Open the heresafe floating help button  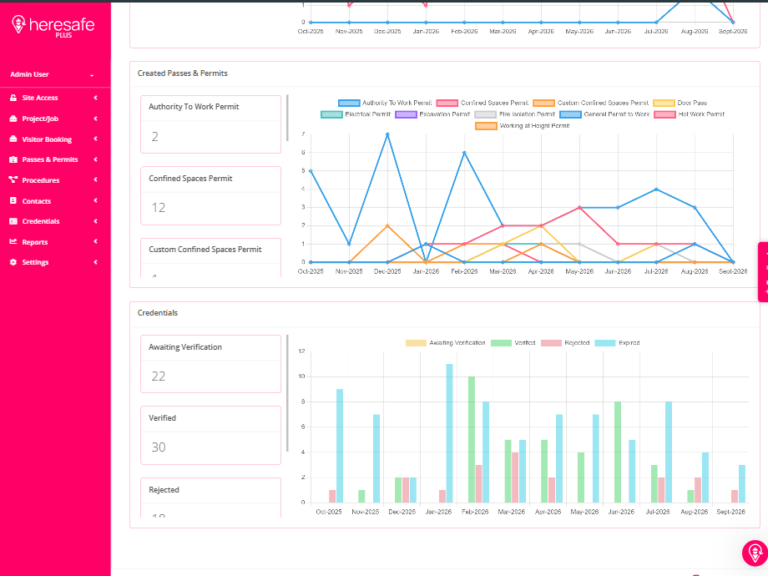(755, 553)
